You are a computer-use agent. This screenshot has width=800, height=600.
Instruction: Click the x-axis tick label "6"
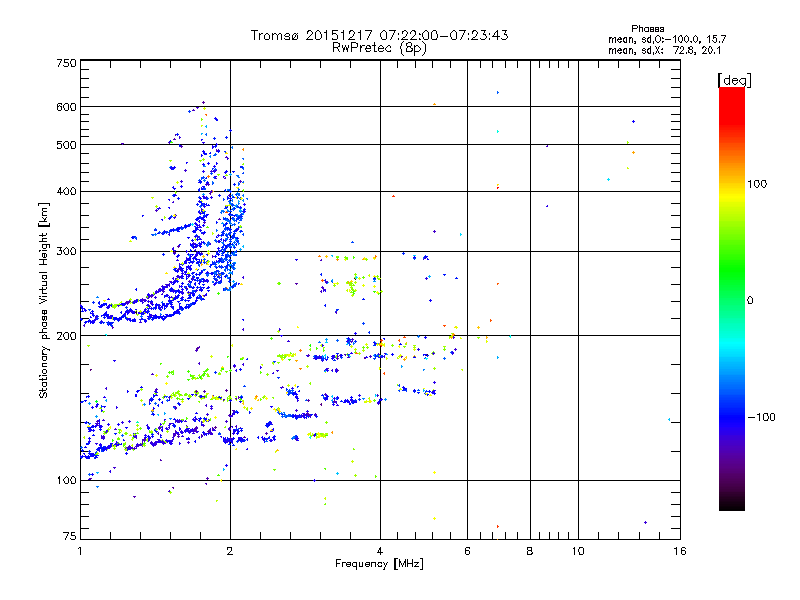pos(467,551)
